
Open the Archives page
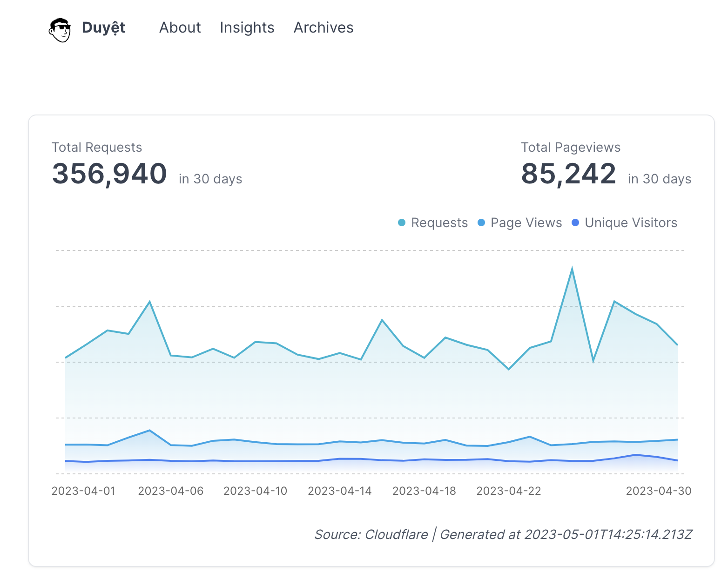tap(323, 28)
